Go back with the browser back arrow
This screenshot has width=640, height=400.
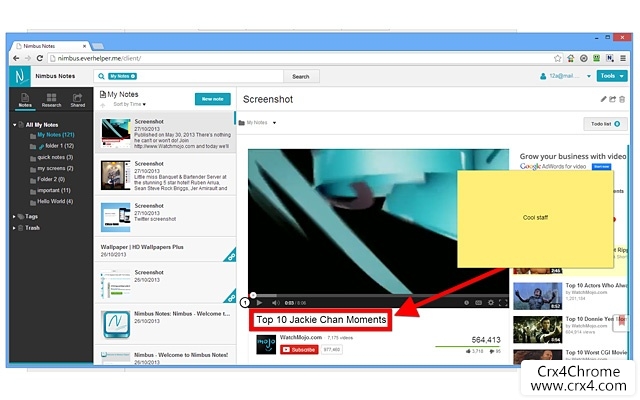click(16, 58)
